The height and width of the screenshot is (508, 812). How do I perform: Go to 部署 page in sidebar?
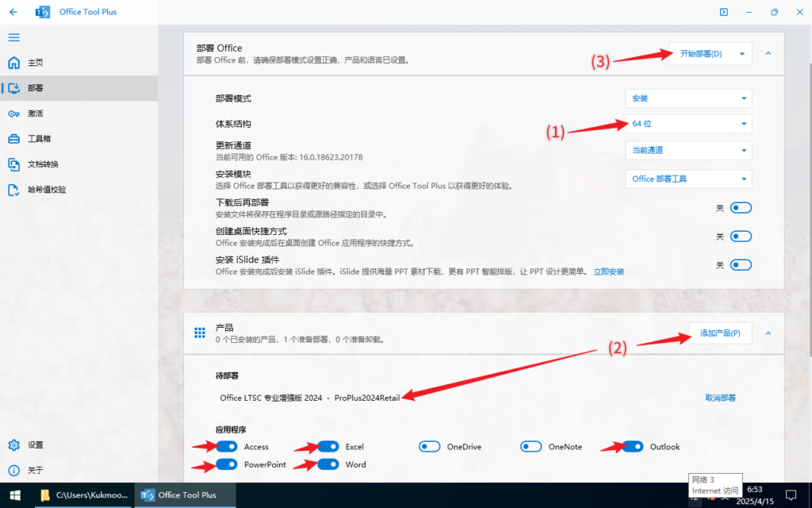point(79,88)
